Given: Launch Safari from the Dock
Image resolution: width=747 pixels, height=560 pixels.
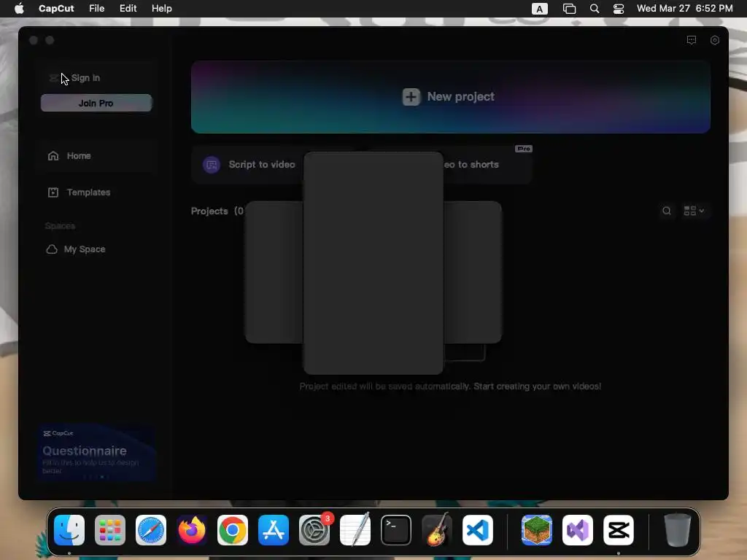Looking at the screenshot, I should pyautogui.click(x=151, y=530).
